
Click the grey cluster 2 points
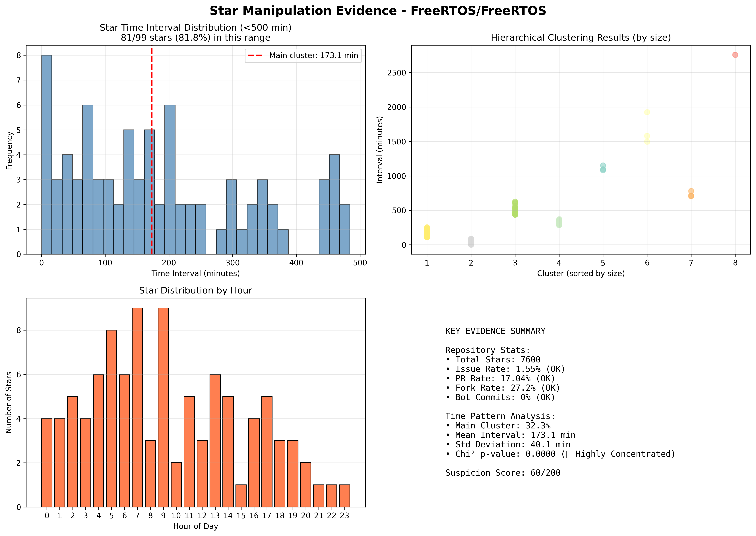click(x=471, y=242)
